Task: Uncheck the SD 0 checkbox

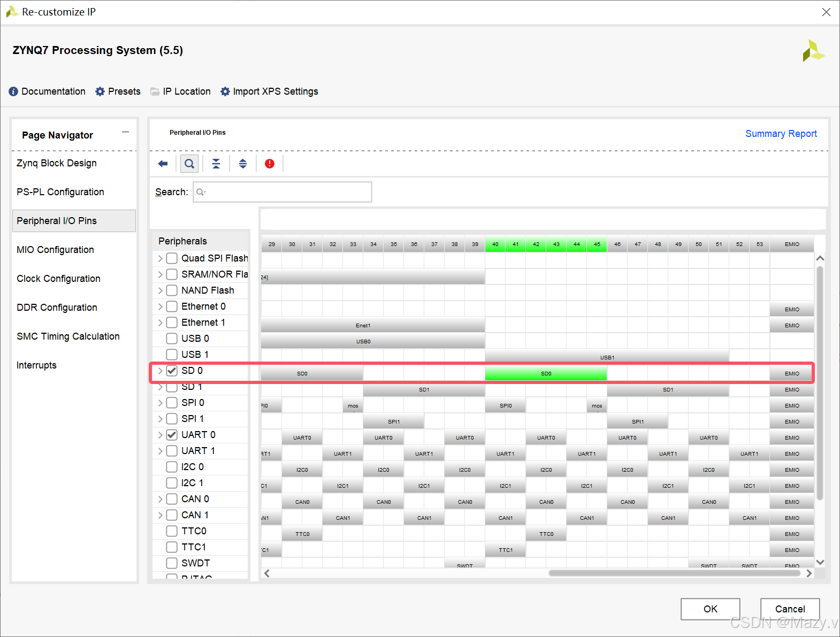Action: click(172, 371)
